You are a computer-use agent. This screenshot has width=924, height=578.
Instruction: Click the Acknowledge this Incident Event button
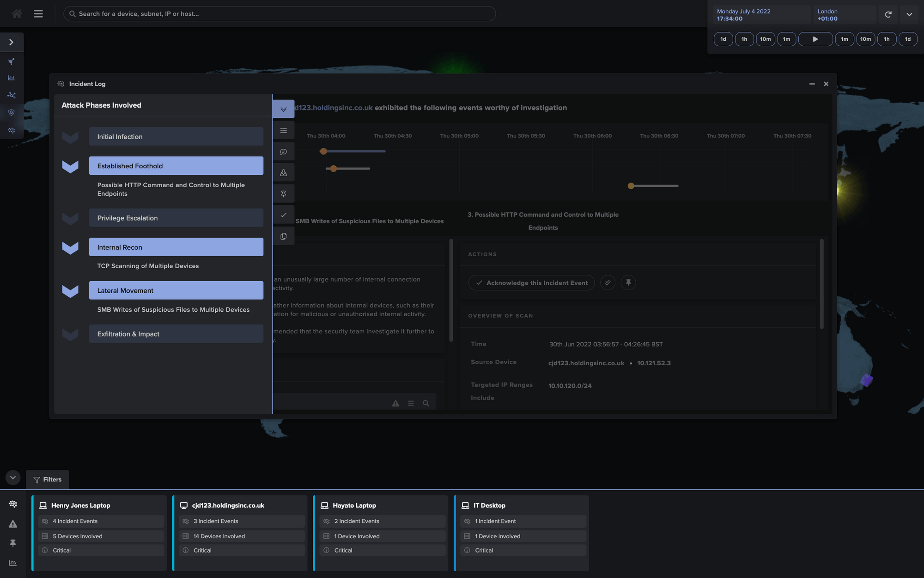point(531,283)
